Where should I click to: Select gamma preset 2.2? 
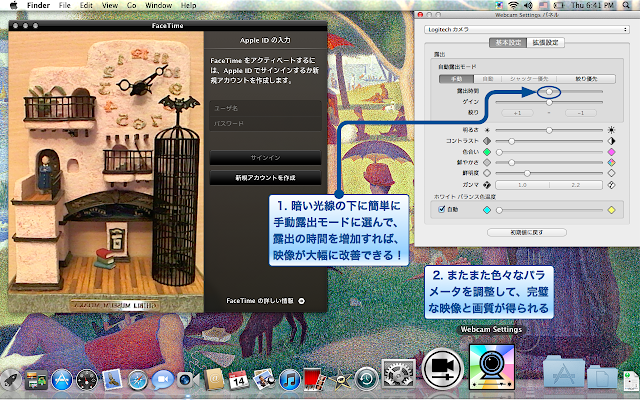point(576,185)
